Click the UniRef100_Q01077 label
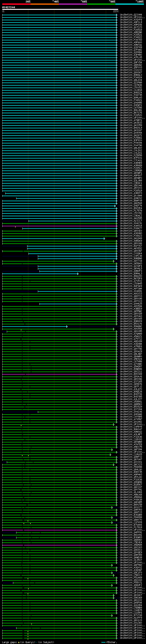The height and width of the screenshot is (644, 146). pyautogui.click(x=131, y=507)
